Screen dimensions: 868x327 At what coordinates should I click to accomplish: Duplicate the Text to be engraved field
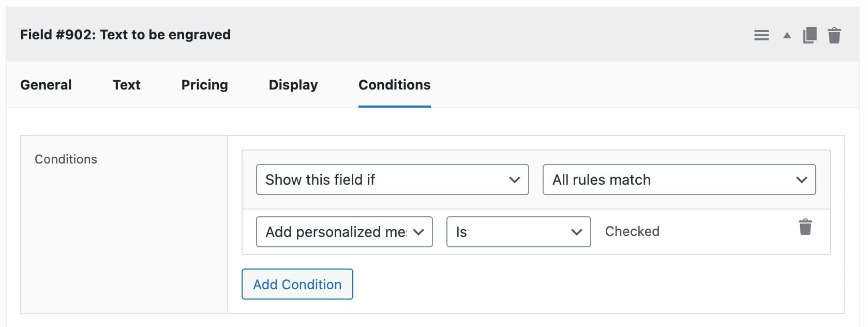pos(810,35)
